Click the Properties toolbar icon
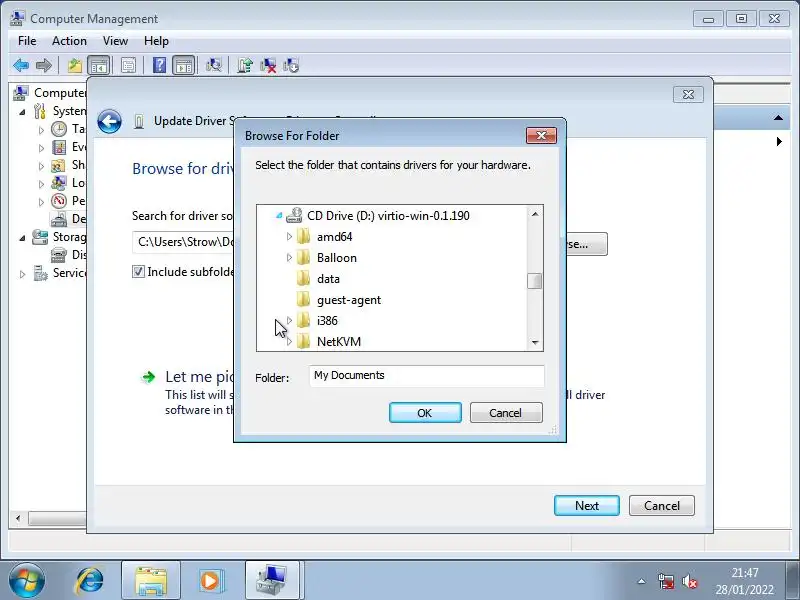The height and width of the screenshot is (600, 800). click(129, 65)
